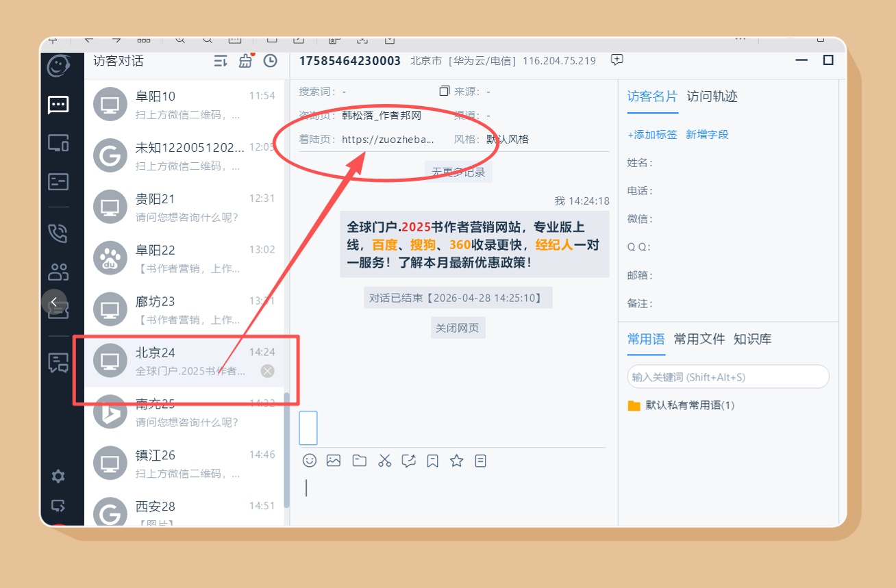The image size is (896, 588).
Task: Open settings gear in left sidebar
Action: (x=58, y=476)
